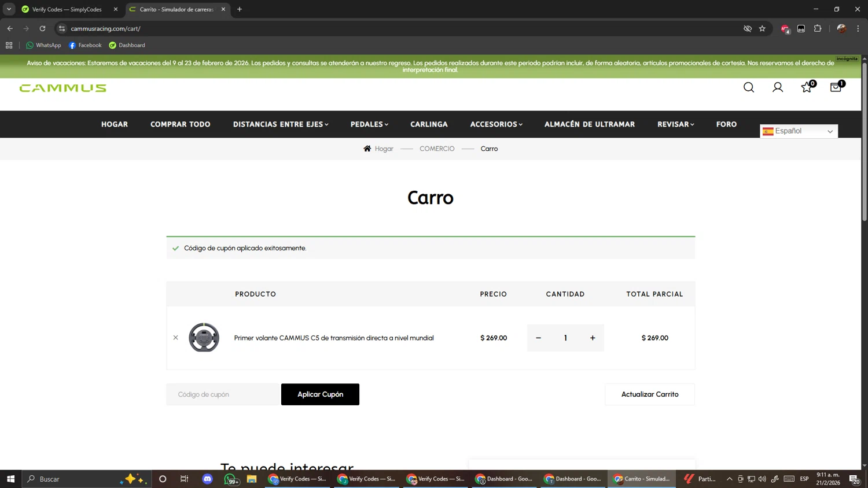Open the site search magnifier icon

click(x=749, y=87)
